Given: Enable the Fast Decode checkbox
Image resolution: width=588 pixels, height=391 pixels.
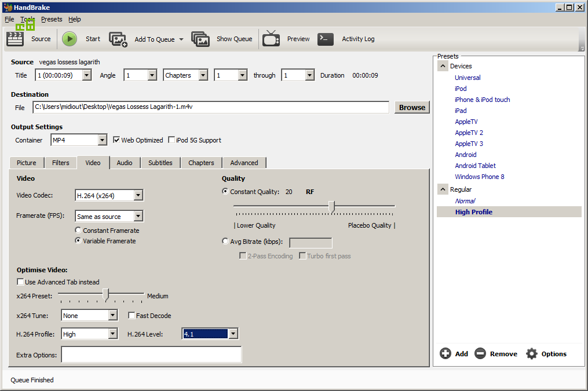Looking at the screenshot, I should (132, 315).
